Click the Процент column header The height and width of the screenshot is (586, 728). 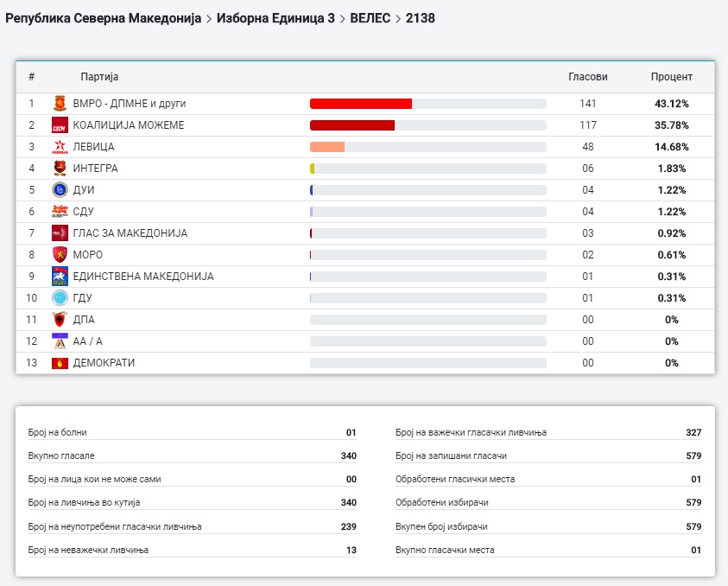point(671,77)
